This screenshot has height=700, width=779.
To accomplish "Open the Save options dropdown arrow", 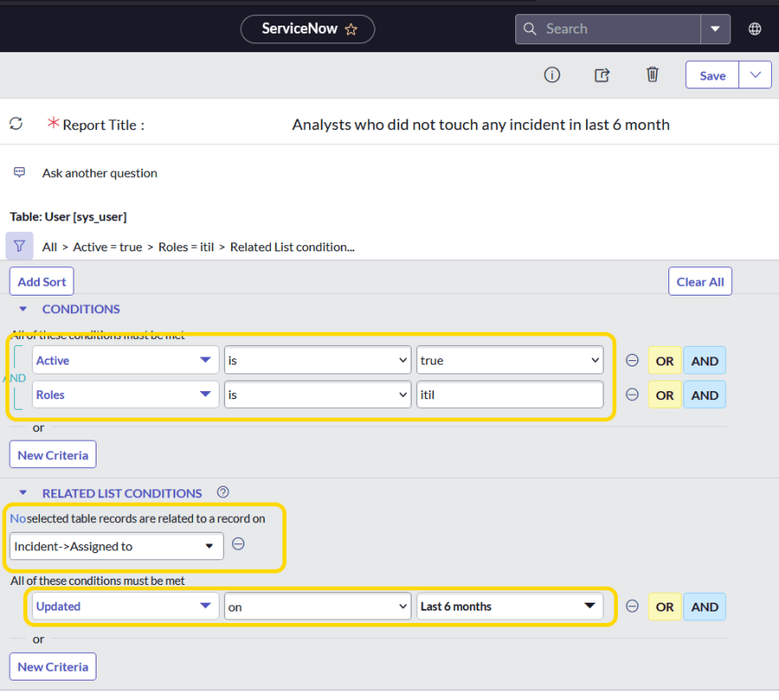I will pos(755,75).
